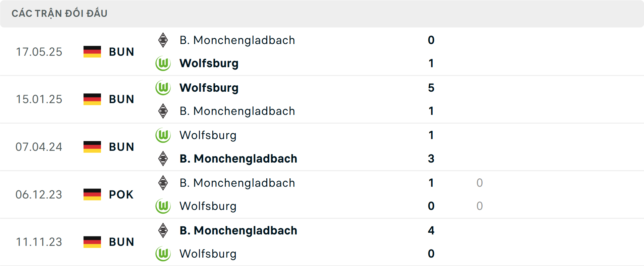Click the Wolfsburg badge in the POK cup match
This screenshot has height=266, width=644.
(163, 206)
